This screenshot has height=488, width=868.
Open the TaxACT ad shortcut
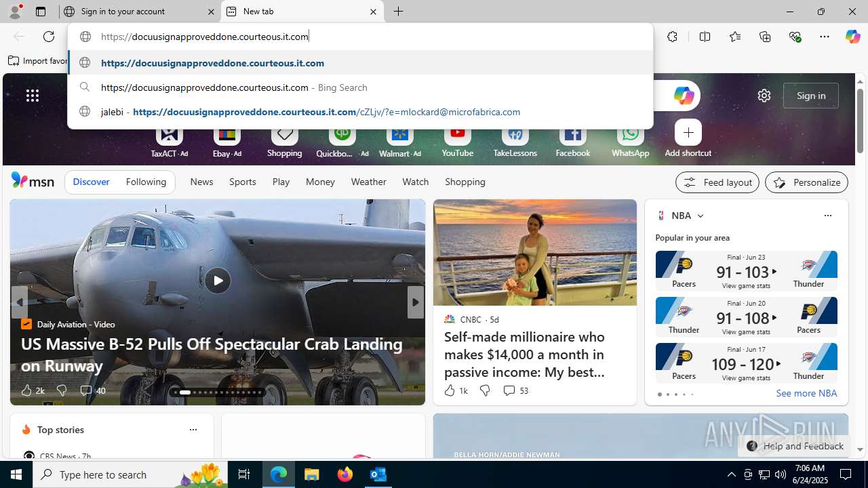click(x=170, y=141)
